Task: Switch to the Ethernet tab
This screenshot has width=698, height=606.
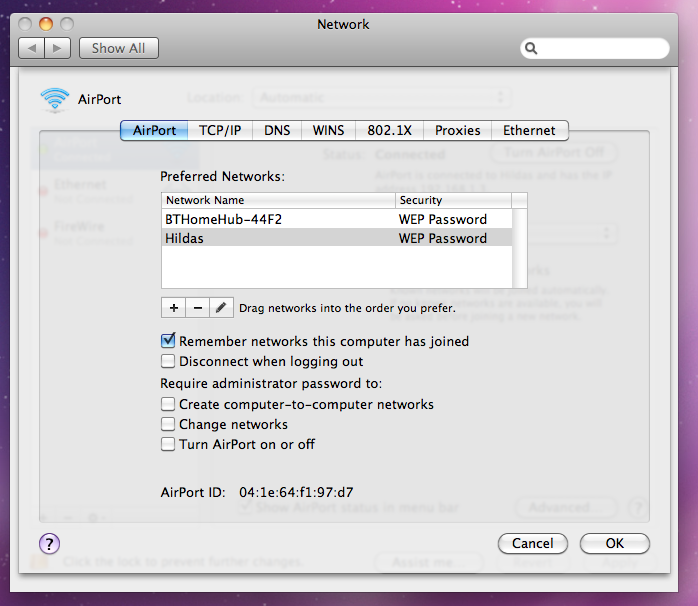Action: 529,130
